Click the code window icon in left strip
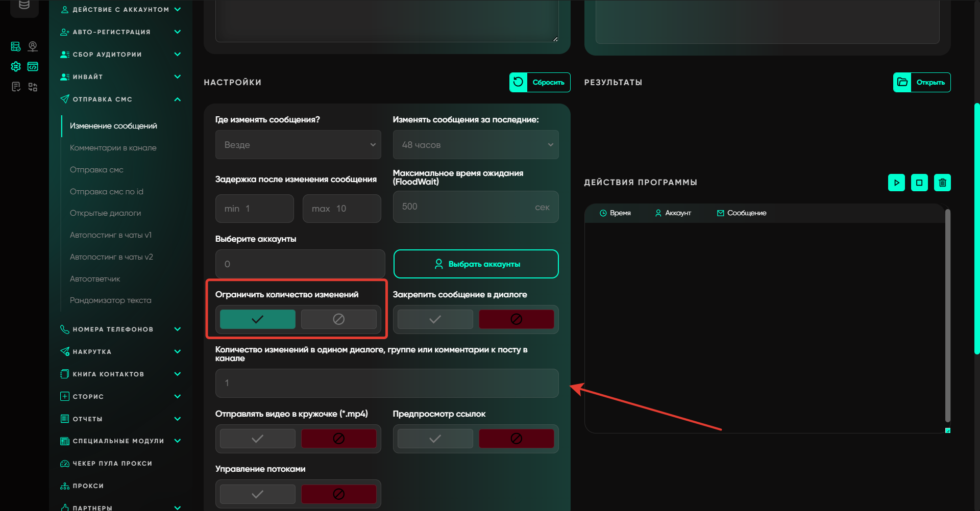This screenshot has width=980, height=511. pyautogui.click(x=33, y=66)
